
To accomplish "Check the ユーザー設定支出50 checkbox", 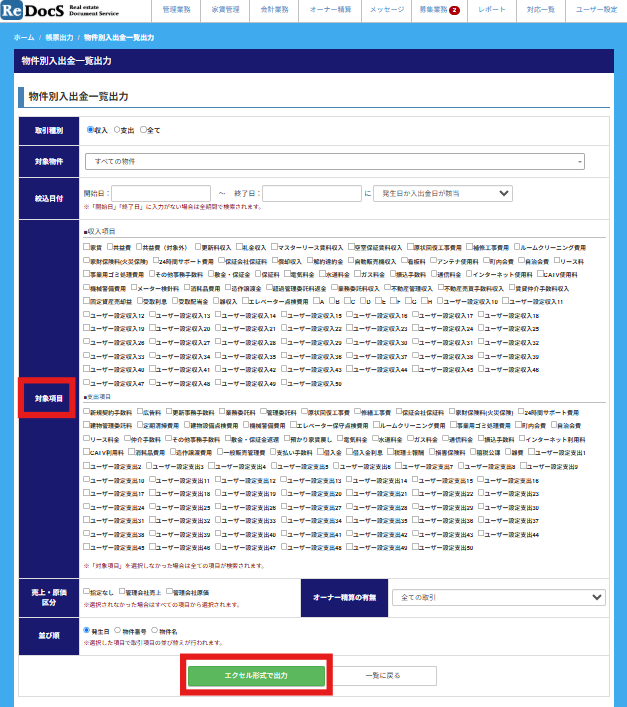I will point(416,547).
